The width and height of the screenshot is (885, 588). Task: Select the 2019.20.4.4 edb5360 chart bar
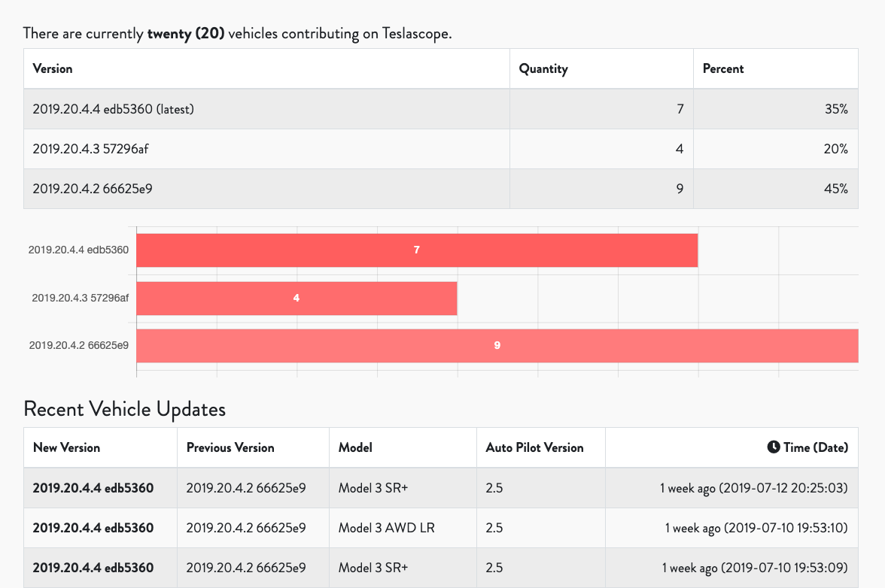(417, 250)
